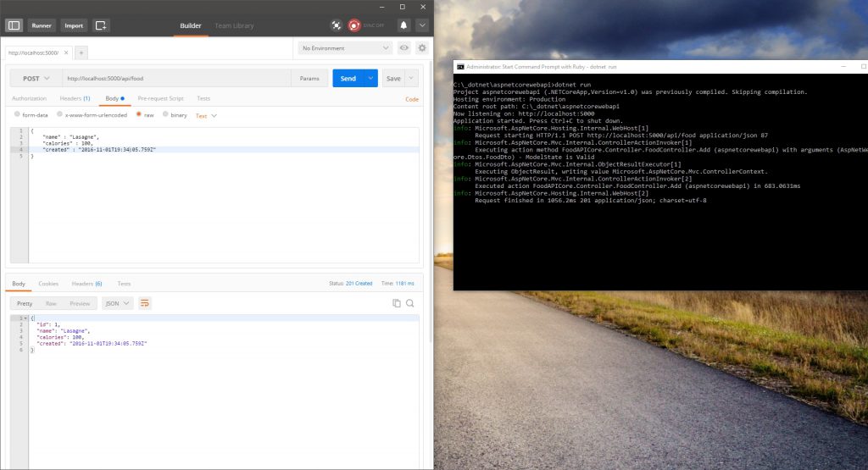Click the Save button
This screenshot has height=470, width=868.
click(x=393, y=79)
